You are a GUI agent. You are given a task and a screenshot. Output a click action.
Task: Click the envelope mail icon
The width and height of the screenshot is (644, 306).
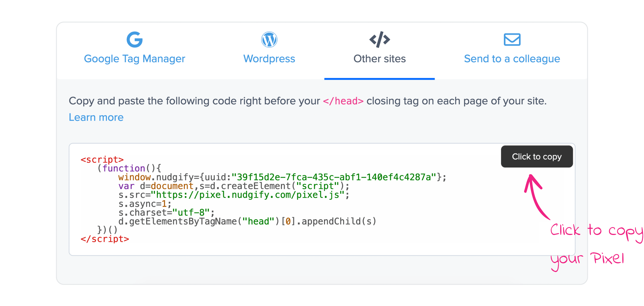[512, 39]
